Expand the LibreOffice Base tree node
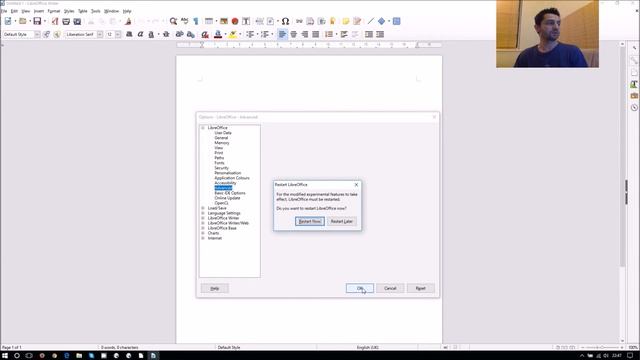The width and height of the screenshot is (640, 360). pos(203,228)
